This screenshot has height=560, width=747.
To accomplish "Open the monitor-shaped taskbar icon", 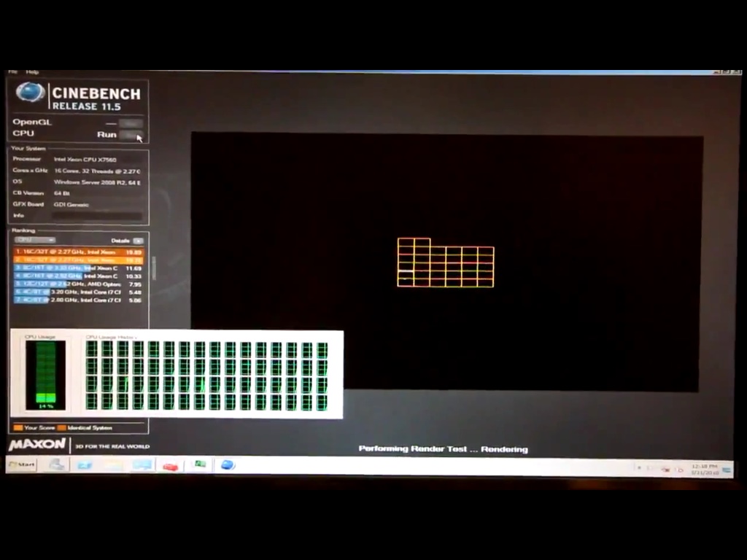I will (x=142, y=464).
